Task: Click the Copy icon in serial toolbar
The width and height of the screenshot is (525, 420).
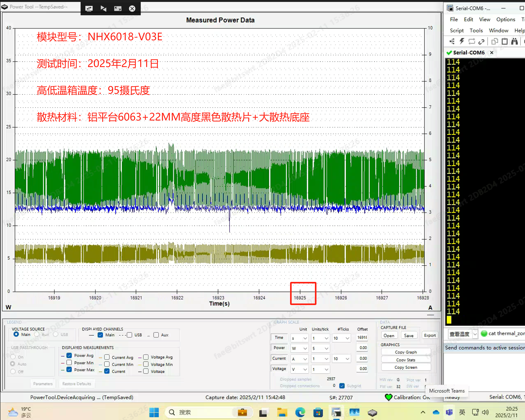Action: (495, 42)
